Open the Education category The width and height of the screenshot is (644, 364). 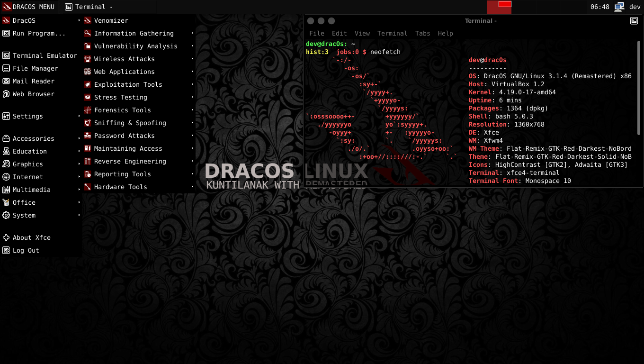[x=41, y=151]
